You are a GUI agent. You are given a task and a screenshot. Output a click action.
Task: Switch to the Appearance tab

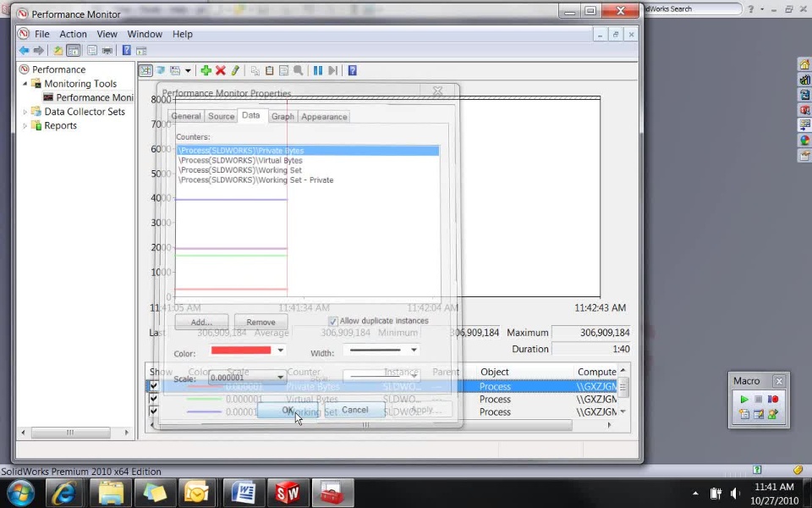pyautogui.click(x=324, y=116)
